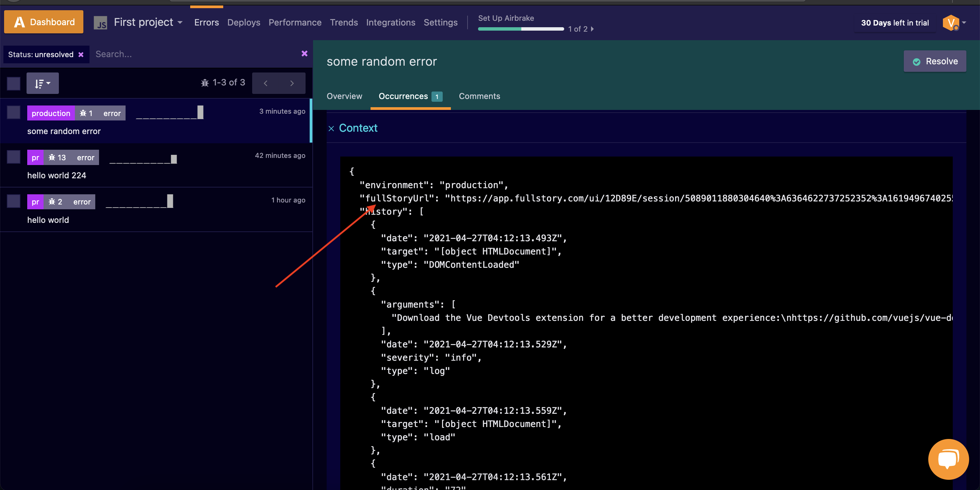Select the some random error row title
980x490 pixels.
click(x=64, y=131)
